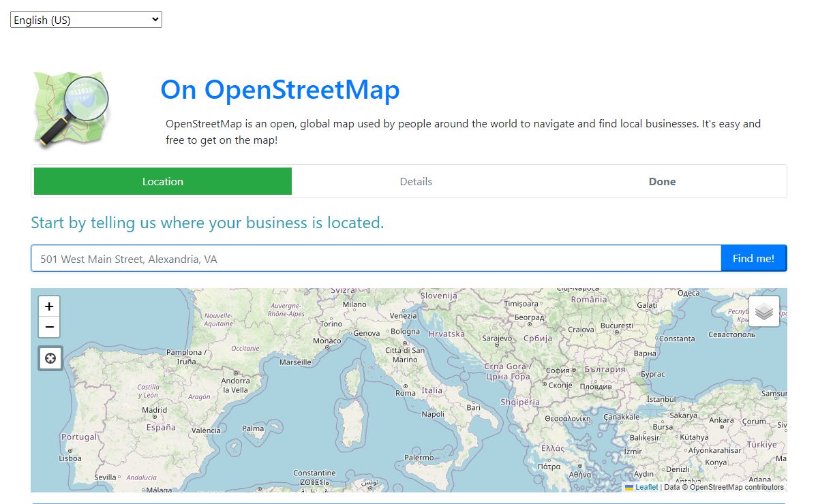Click Roma on the map
The height and width of the screenshot is (504, 818).
(x=406, y=393)
